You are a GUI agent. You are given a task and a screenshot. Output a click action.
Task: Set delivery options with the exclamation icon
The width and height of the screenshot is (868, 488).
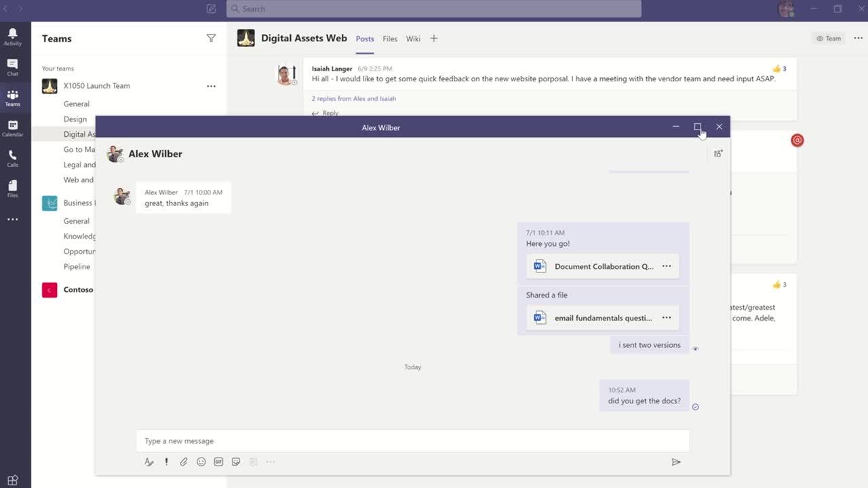(x=166, y=462)
